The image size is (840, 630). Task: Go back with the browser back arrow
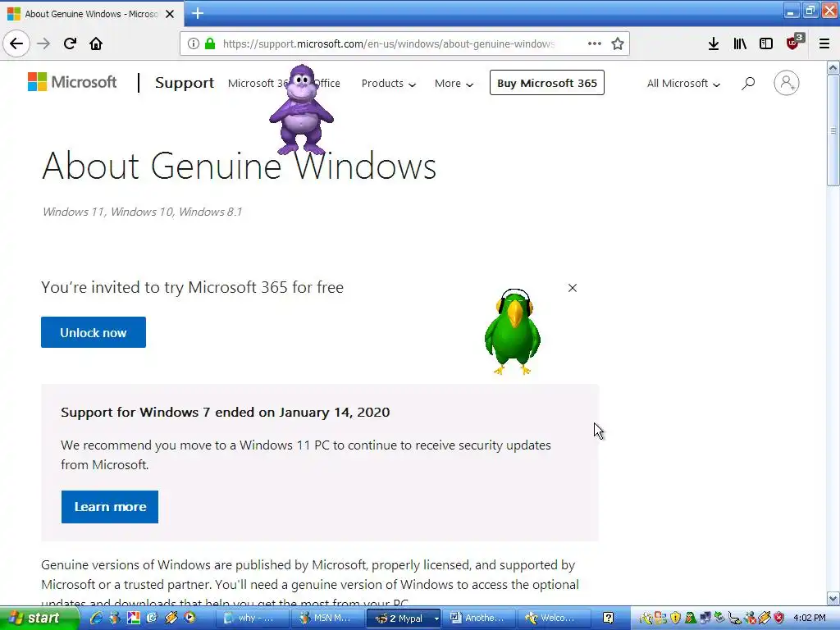coord(16,43)
